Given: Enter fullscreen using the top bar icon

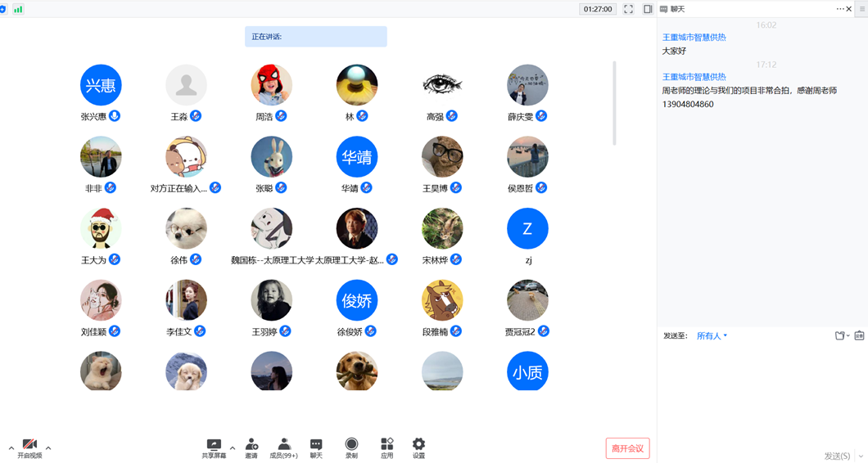Looking at the screenshot, I should [628, 9].
